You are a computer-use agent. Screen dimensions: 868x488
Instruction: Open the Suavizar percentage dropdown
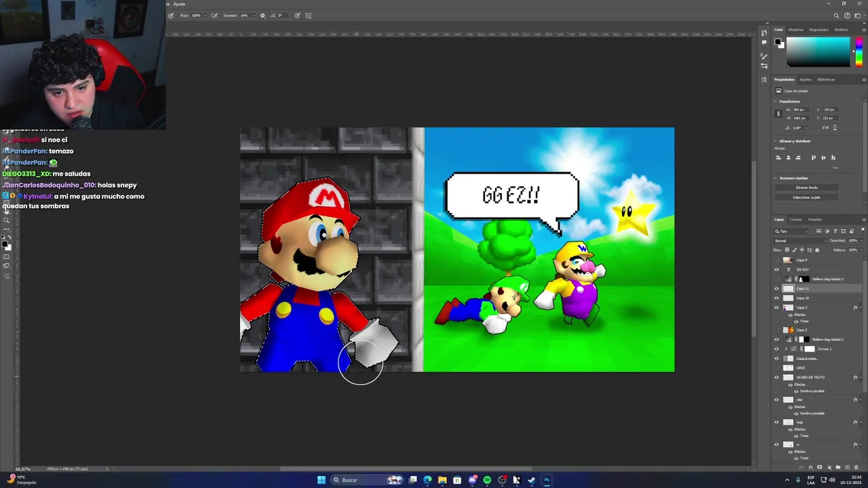pos(254,16)
